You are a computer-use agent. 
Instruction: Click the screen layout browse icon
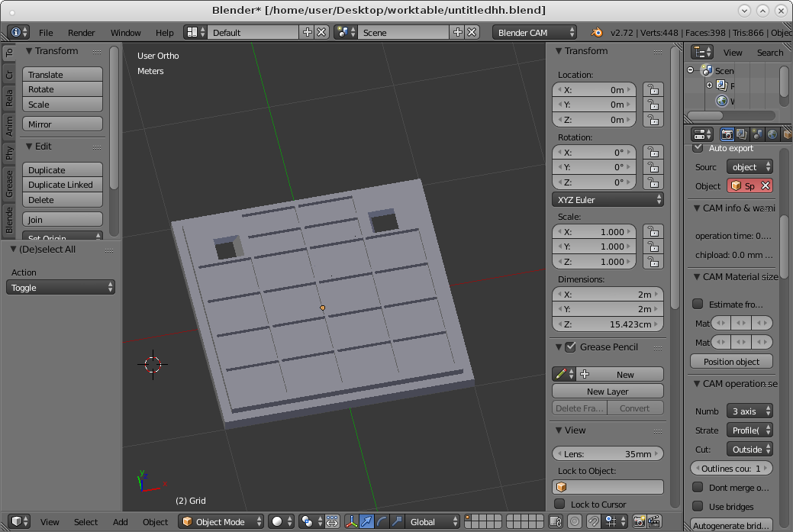coord(195,32)
